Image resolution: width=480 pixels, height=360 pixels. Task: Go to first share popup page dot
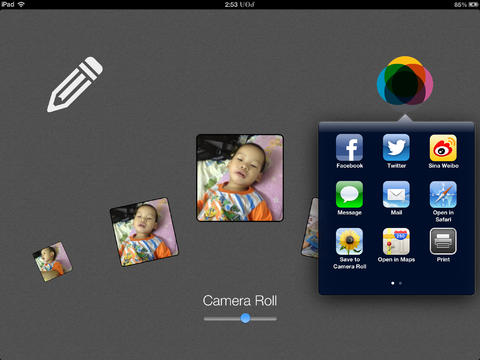(393, 283)
